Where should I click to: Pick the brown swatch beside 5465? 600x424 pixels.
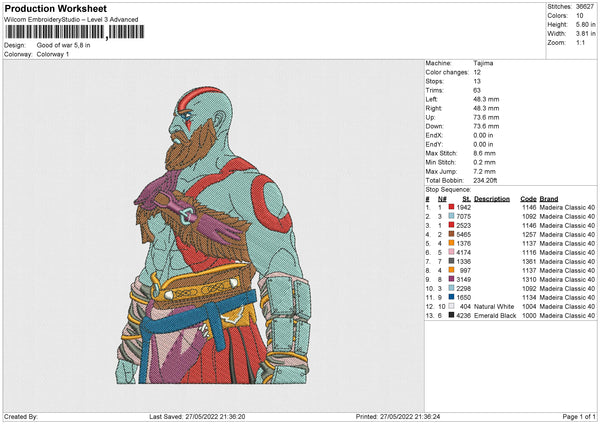452,234
